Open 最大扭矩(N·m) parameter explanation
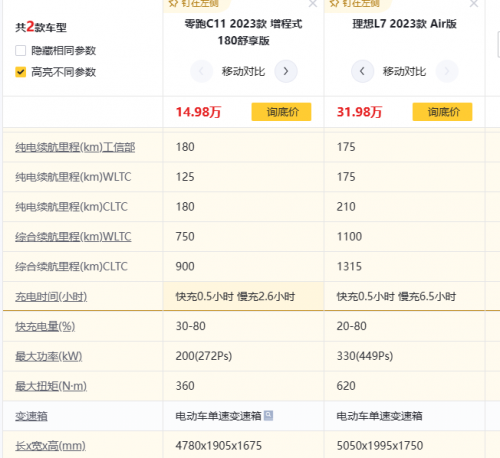This screenshot has width=500, height=458. click(51, 386)
